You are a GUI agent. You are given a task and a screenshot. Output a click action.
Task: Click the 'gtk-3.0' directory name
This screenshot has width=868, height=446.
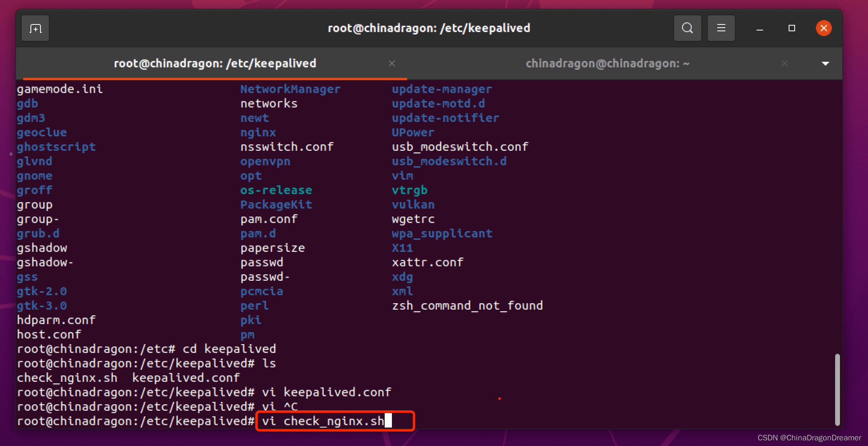42,306
